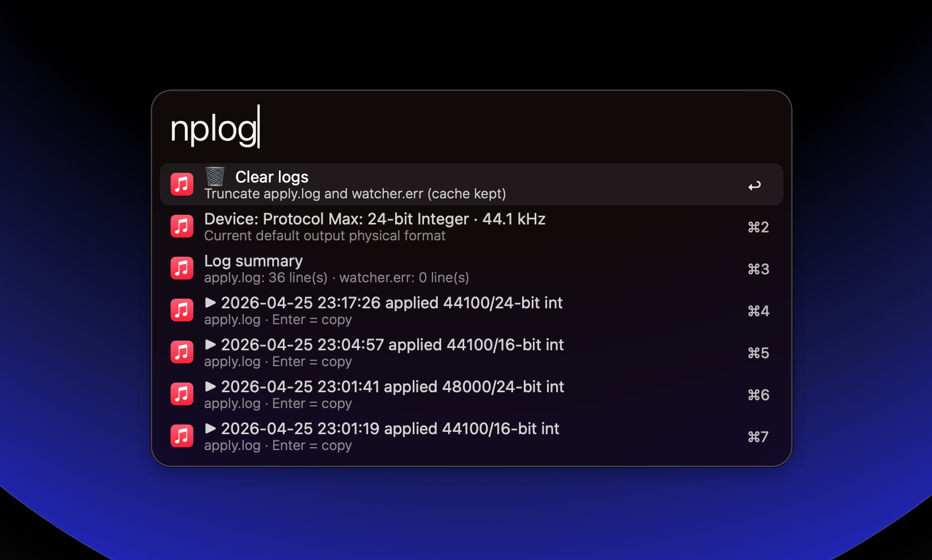The width and height of the screenshot is (932, 560).
Task: Click the ⌘2 shortcut label
Action: [x=759, y=227]
